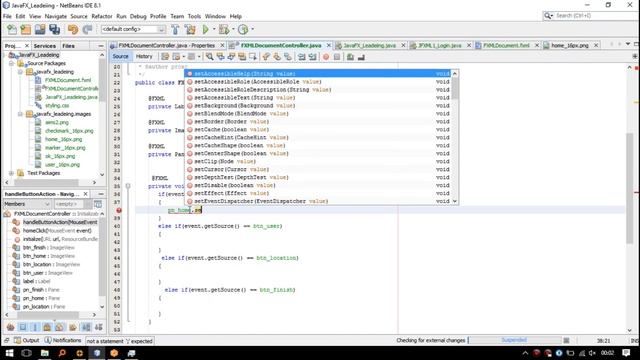Open the Windows Start menu
The height and width of the screenshot is (360, 640).
click(x=9, y=353)
